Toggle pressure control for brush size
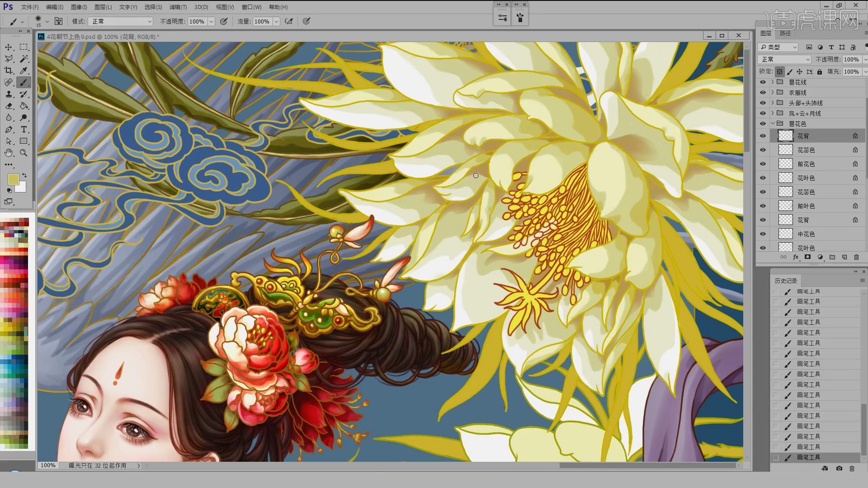The image size is (868, 488). (307, 21)
